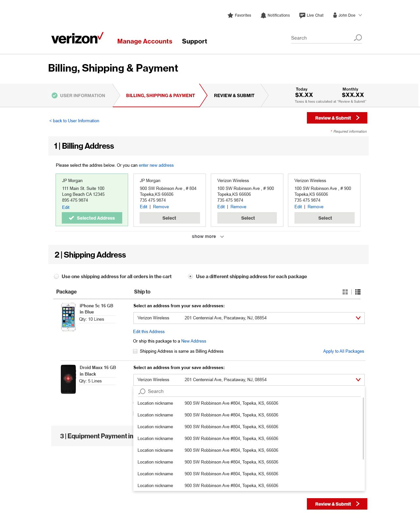This screenshot has width=420, height=523.
Task: Click the iPhone 5c product thumbnail
Action: tap(68, 317)
